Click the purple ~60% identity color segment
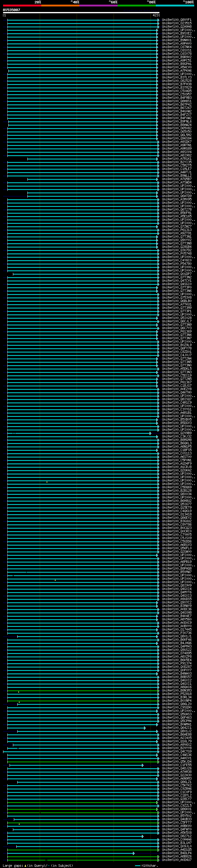Image resolution: width=197 pixels, height=868 pixels. tap(99, 6)
